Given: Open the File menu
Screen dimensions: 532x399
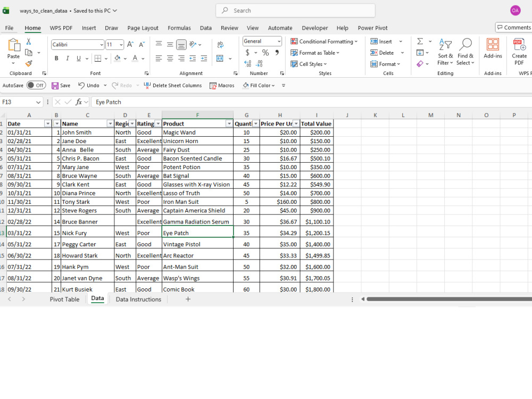Looking at the screenshot, I should (9, 28).
